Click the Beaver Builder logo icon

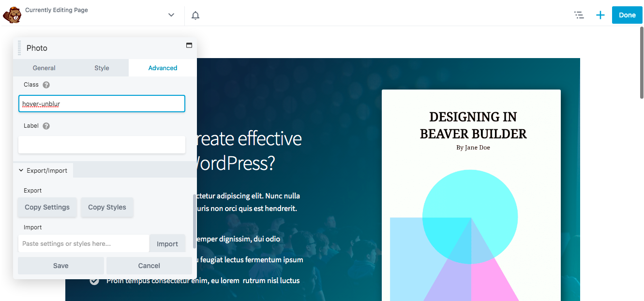12,15
